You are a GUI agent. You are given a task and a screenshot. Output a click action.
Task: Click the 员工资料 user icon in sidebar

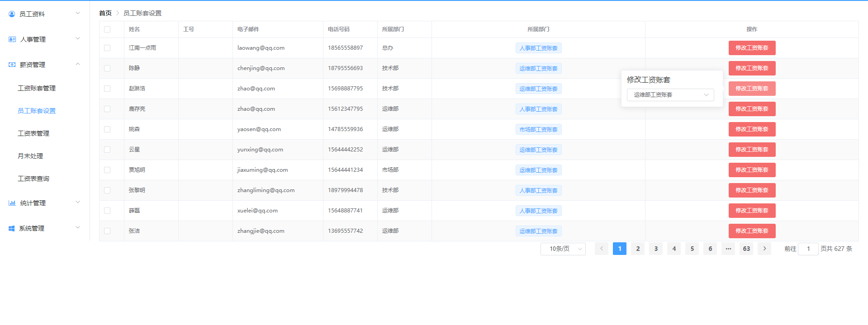[x=12, y=14]
